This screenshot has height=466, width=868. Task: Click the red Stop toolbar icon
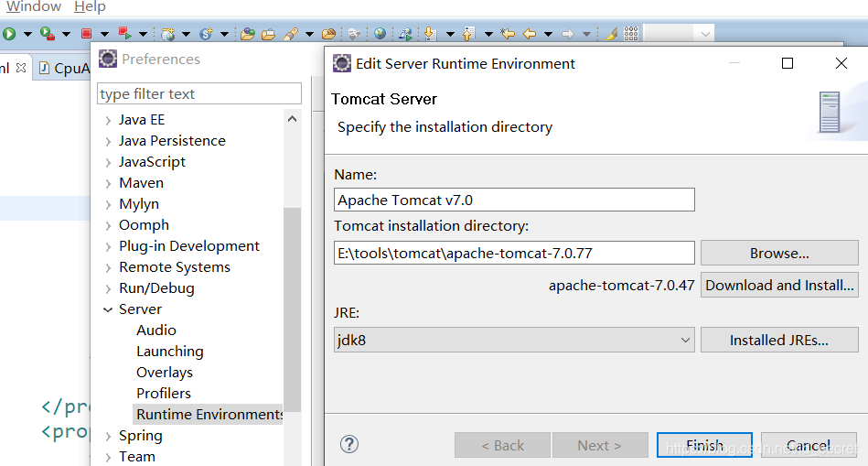86,34
